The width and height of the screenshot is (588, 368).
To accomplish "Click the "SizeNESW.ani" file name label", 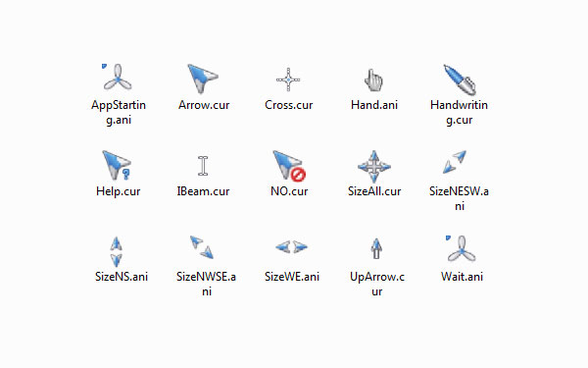I will click(459, 198).
